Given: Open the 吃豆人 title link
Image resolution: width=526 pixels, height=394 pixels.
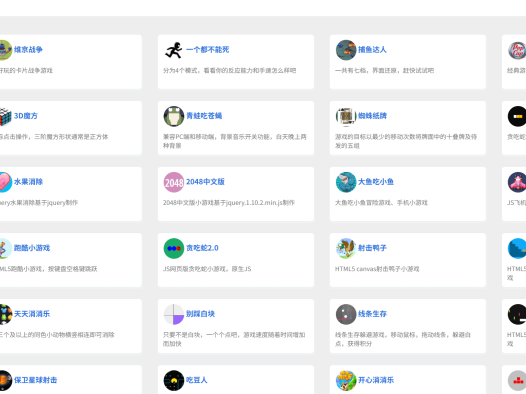Looking at the screenshot, I should (197, 380).
